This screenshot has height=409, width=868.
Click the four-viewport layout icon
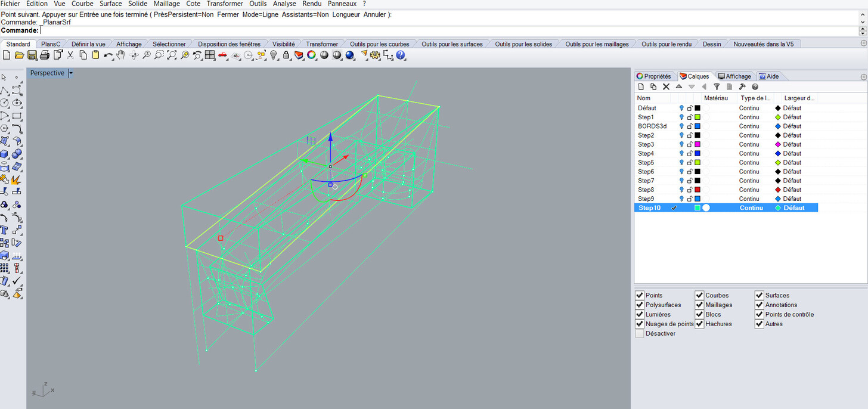[x=210, y=55]
